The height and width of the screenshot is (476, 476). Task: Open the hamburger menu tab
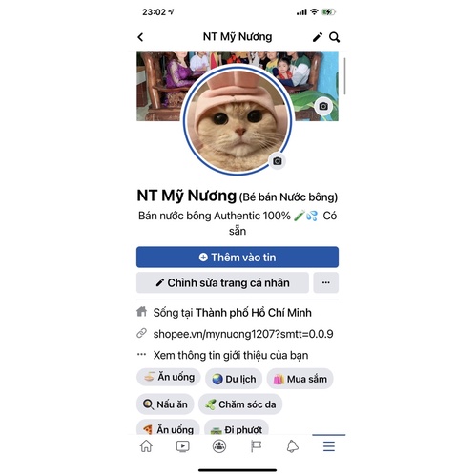tap(329, 446)
